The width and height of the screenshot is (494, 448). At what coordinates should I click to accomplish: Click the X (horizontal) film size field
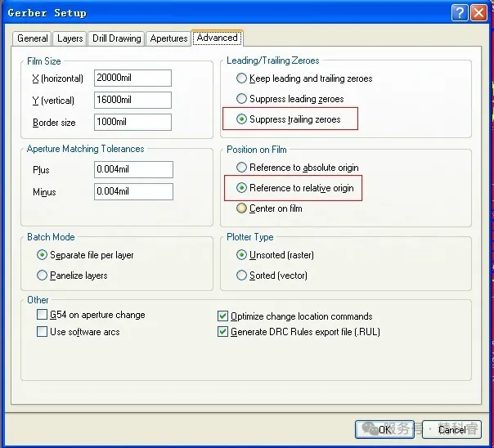coord(132,78)
